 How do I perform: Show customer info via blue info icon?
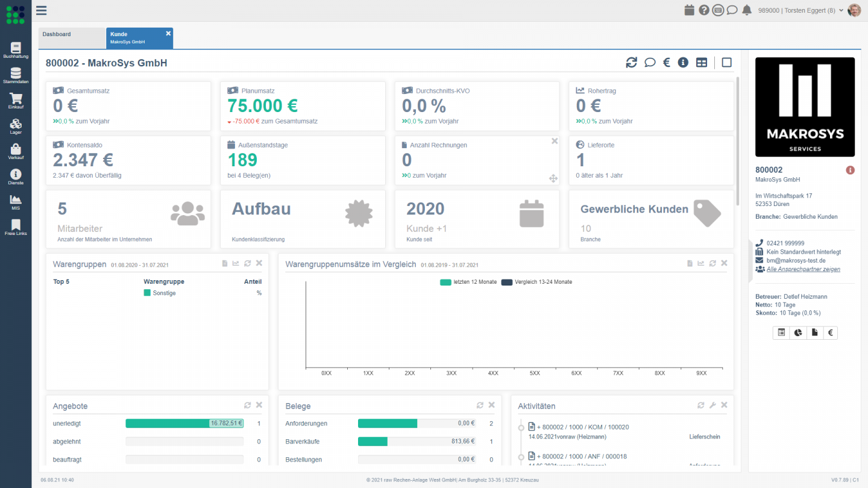(683, 63)
